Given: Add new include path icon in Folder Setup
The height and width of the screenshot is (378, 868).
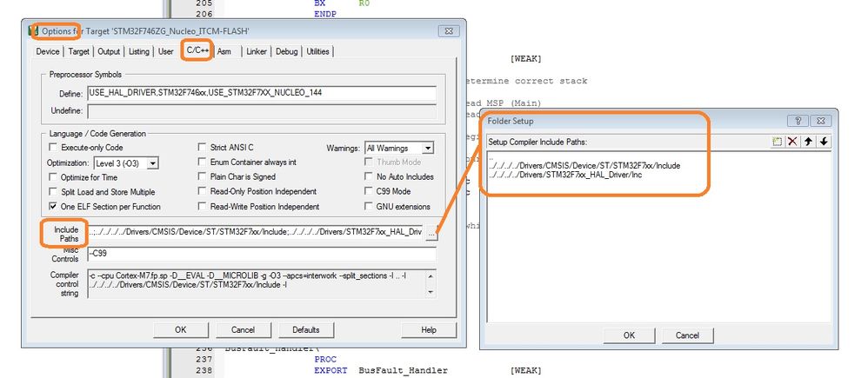Looking at the screenshot, I should point(778,142).
